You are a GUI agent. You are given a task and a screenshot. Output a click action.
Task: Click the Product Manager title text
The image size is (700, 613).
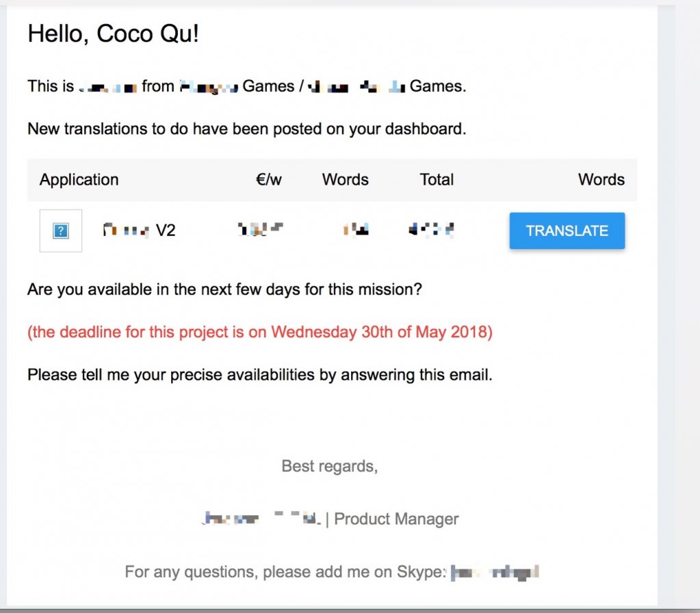point(396,519)
